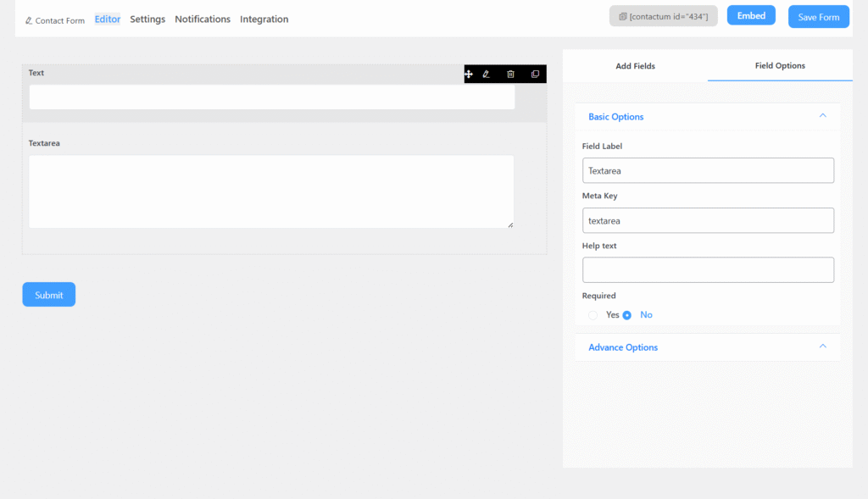This screenshot has width=868, height=499.
Task: Select Yes for Required option
Action: (x=593, y=315)
